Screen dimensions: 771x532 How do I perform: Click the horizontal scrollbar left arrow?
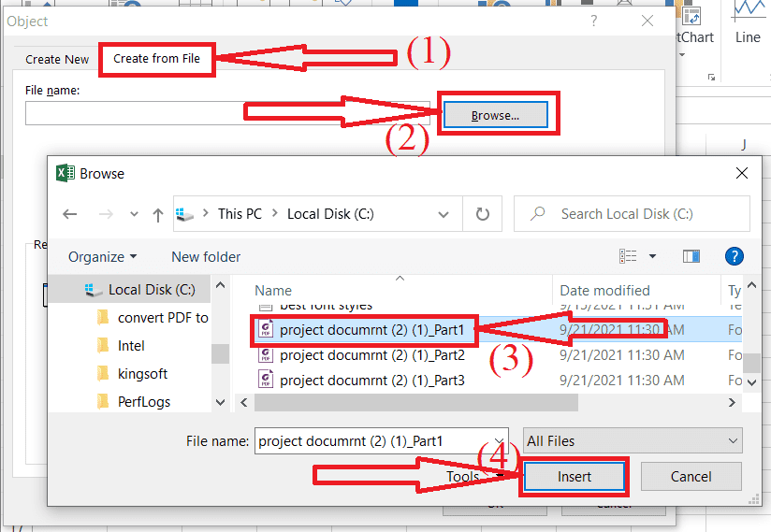point(244,402)
